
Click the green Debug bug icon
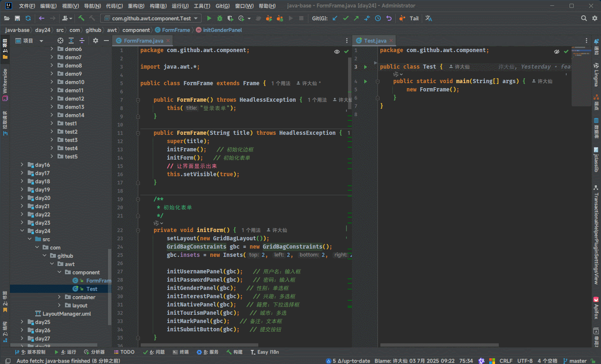(x=220, y=18)
